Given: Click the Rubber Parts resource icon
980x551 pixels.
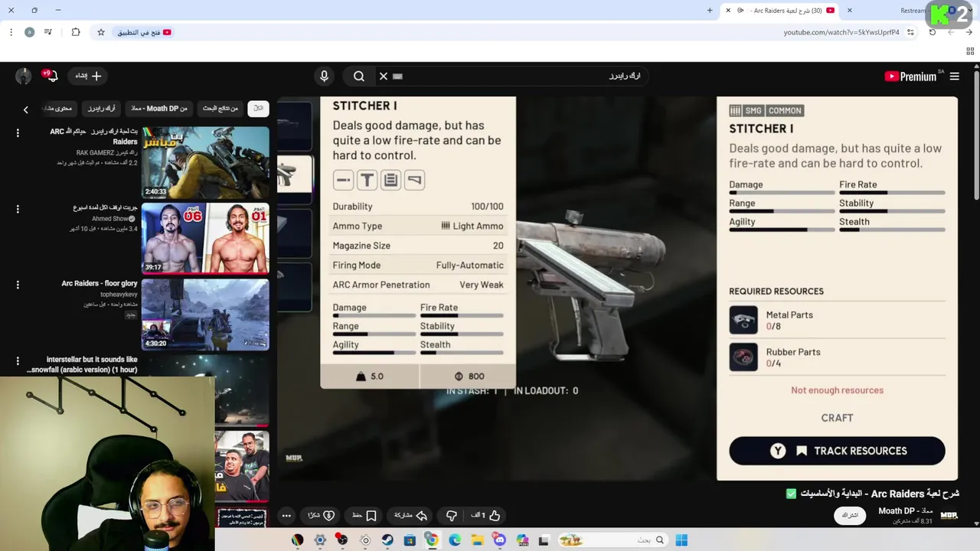Looking at the screenshot, I should 743,357.
